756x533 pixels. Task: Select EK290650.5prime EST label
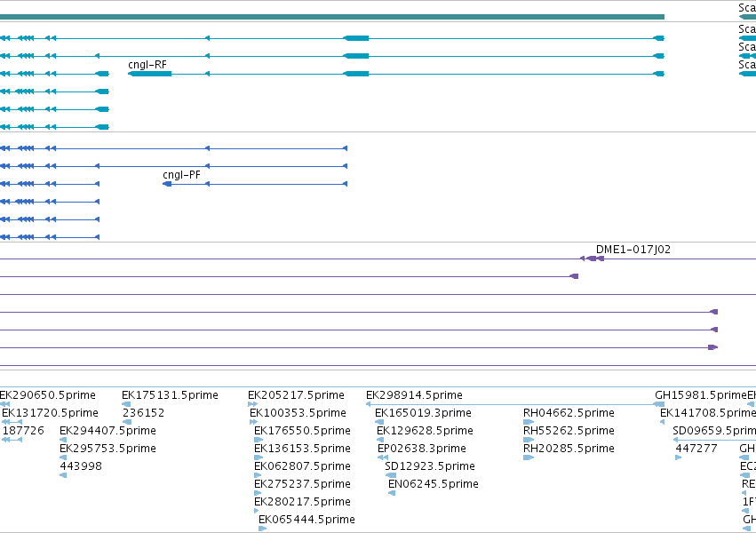click(47, 395)
